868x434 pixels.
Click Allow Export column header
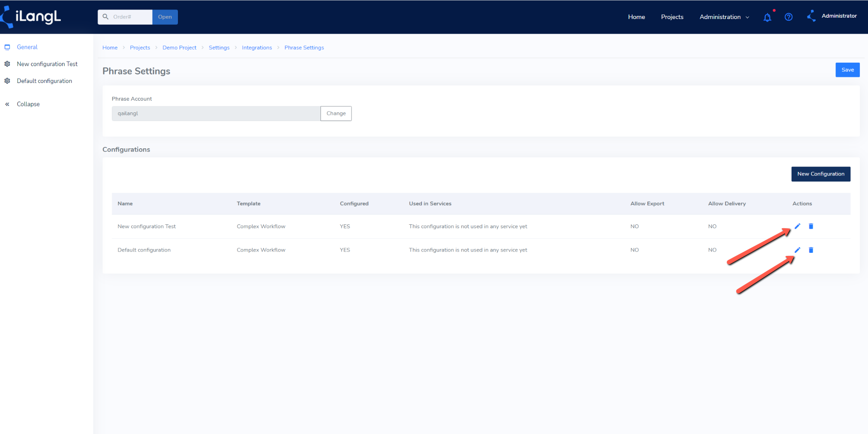647,204
